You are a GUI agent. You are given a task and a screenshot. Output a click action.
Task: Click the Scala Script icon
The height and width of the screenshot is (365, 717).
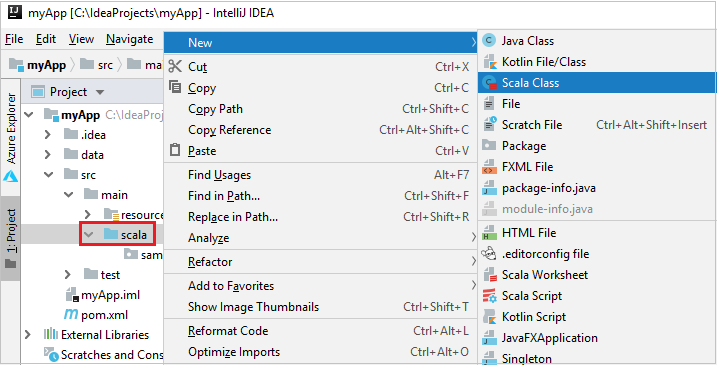pyautogui.click(x=490, y=296)
